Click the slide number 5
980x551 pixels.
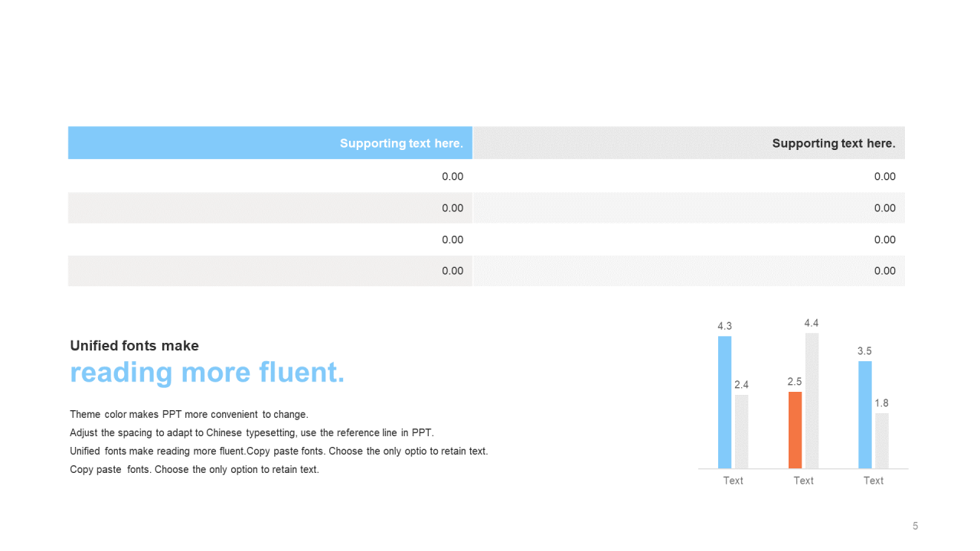[x=915, y=526]
